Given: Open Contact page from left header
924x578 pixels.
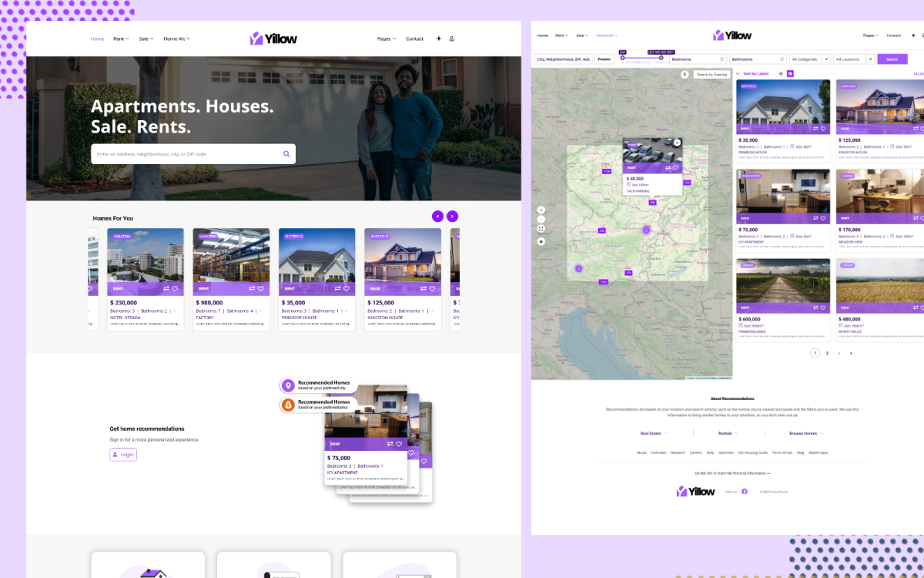Looking at the screenshot, I should 414,39.
